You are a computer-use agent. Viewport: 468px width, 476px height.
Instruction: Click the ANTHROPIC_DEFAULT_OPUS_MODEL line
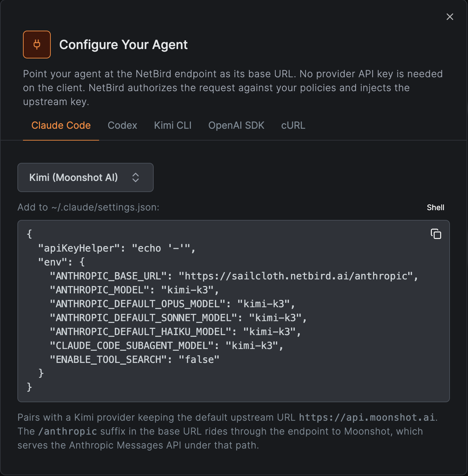click(x=172, y=304)
